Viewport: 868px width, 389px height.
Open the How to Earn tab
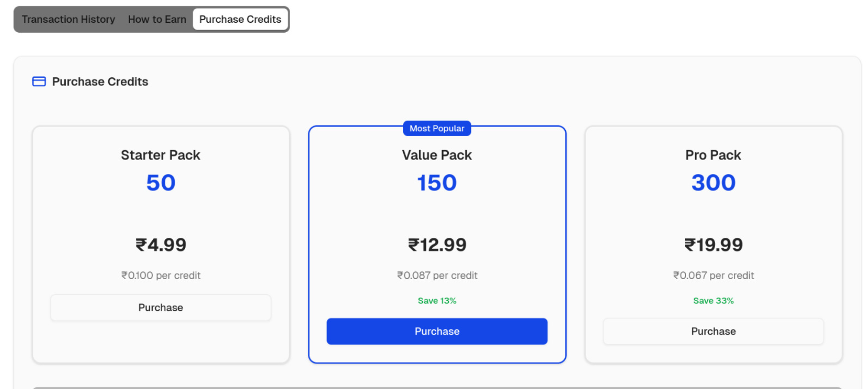pos(157,19)
